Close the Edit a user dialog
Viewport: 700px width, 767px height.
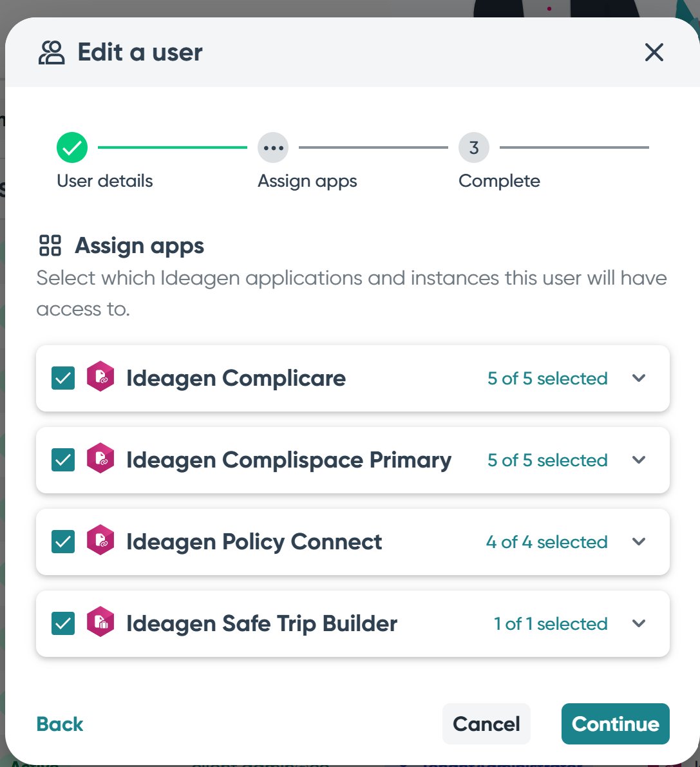pos(654,52)
